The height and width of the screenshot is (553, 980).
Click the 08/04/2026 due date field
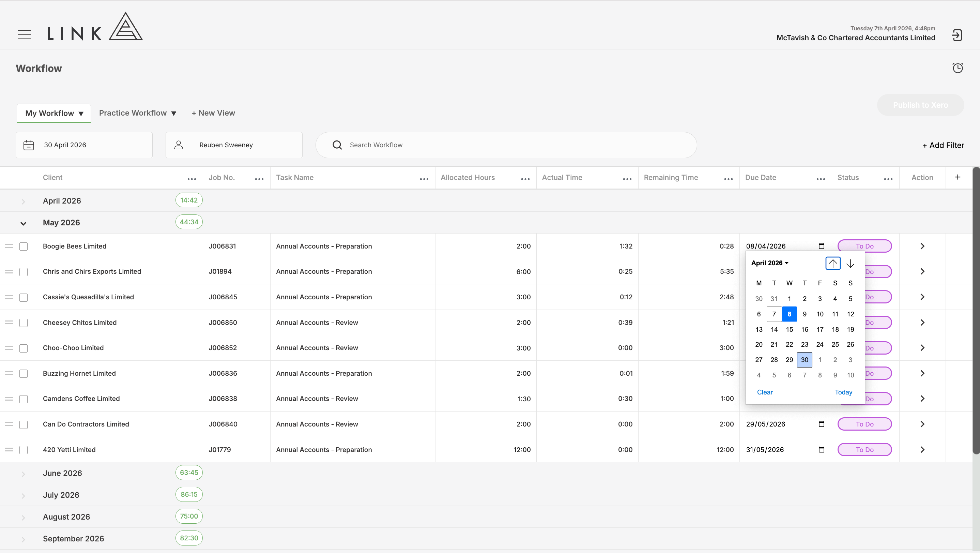click(785, 246)
